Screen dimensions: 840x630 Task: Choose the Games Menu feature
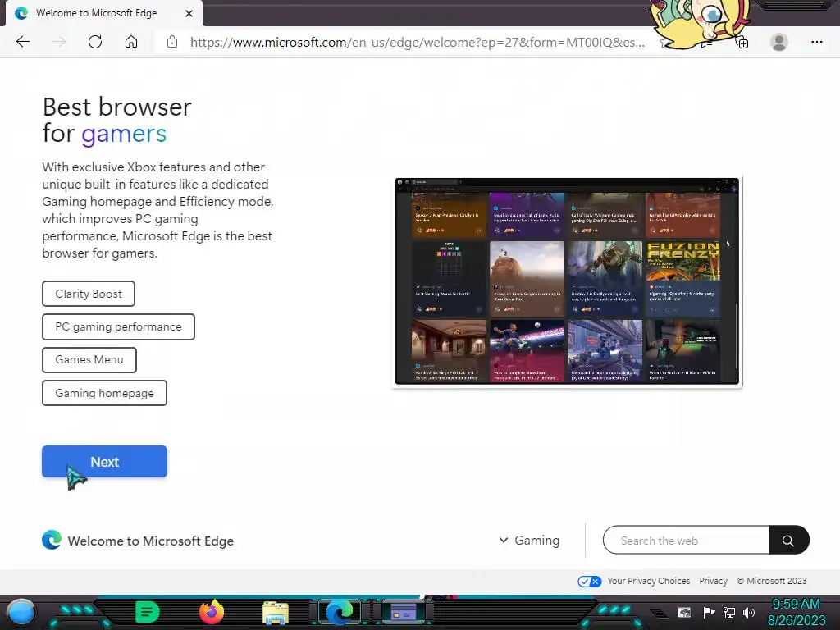pos(89,360)
